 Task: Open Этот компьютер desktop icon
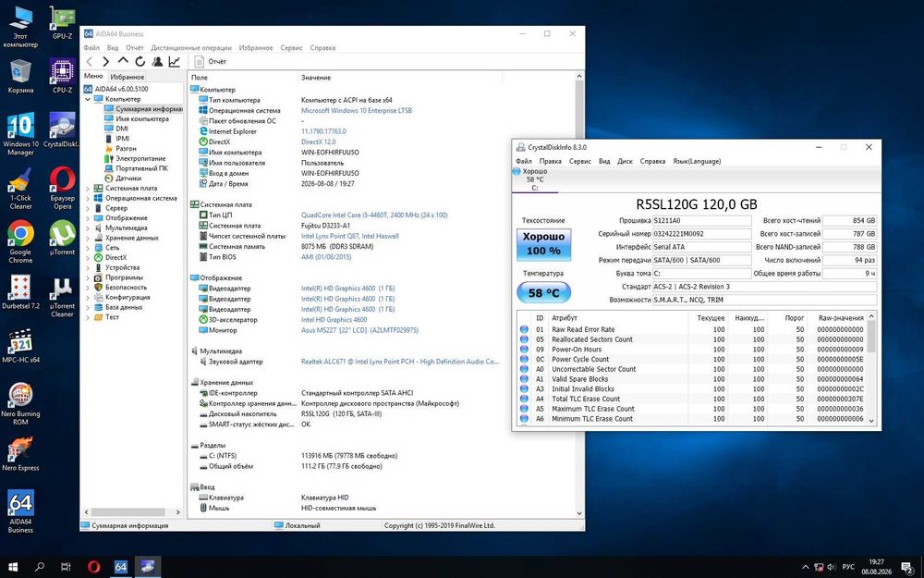coord(20,27)
